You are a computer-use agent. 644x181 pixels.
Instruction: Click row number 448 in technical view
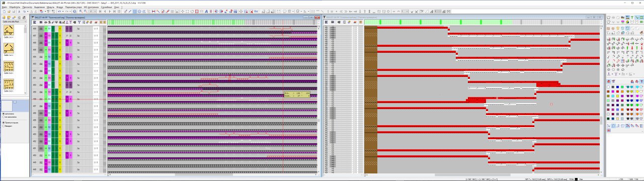tap(34, 169)
